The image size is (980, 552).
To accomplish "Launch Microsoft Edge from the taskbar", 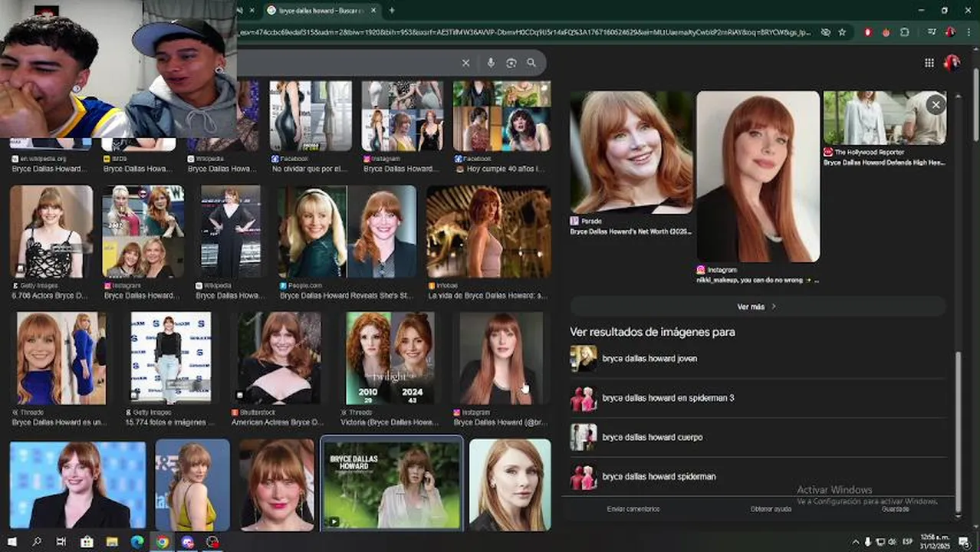I will pyautogui.click(x=137, y=542).
